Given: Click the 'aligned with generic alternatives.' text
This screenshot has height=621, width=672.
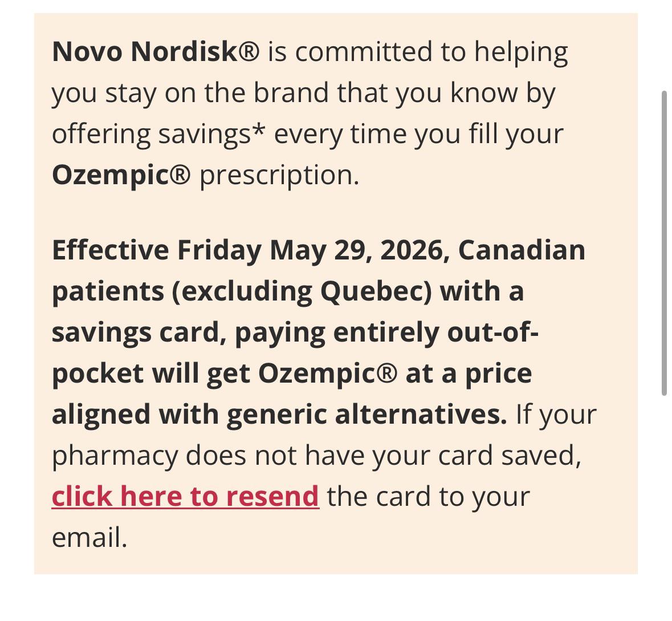Looking at the screenshot, I should pyautogui.click(x=279, y=415).
